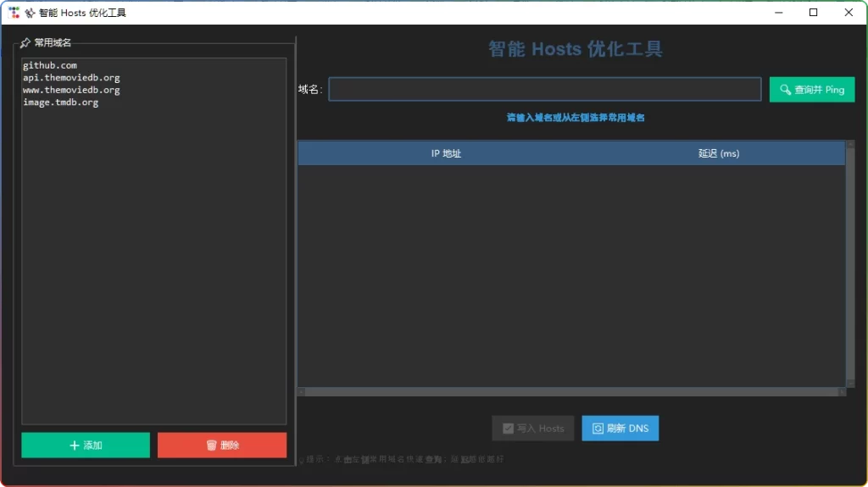Click the 刷新 DNS button
Screen dimensions: 868x487
(620, 429)
